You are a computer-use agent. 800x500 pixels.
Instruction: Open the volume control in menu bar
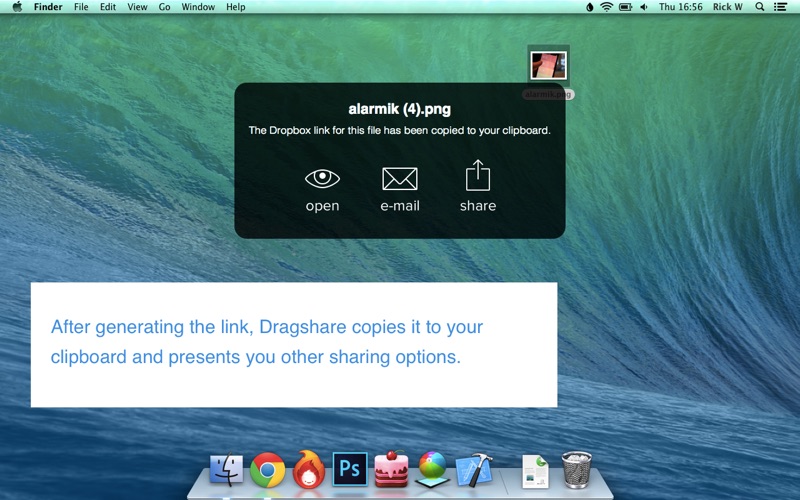click(643, 7)
